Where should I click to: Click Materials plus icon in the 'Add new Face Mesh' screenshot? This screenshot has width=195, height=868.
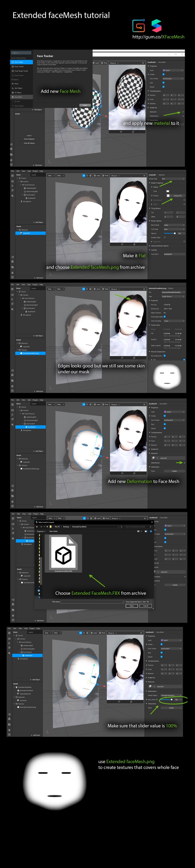coord(183,112)
